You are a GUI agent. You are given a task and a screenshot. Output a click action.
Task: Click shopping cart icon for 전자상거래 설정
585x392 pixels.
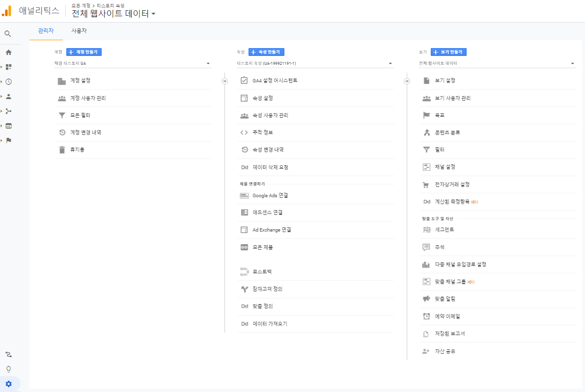[426, 185]
